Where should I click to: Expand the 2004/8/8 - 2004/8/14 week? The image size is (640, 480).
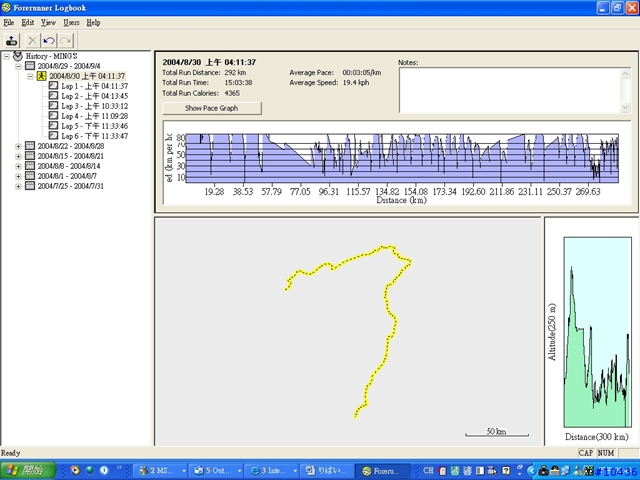[18, 166]
